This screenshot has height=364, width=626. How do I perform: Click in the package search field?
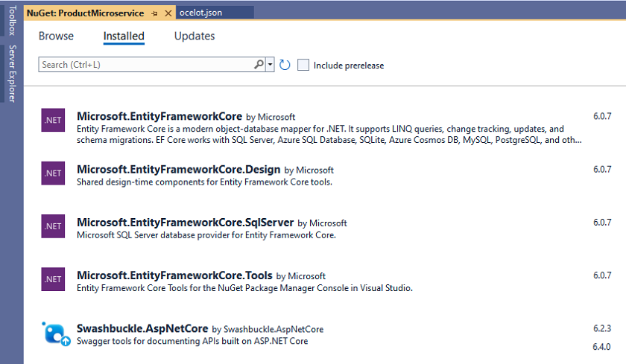pos(145,65)
